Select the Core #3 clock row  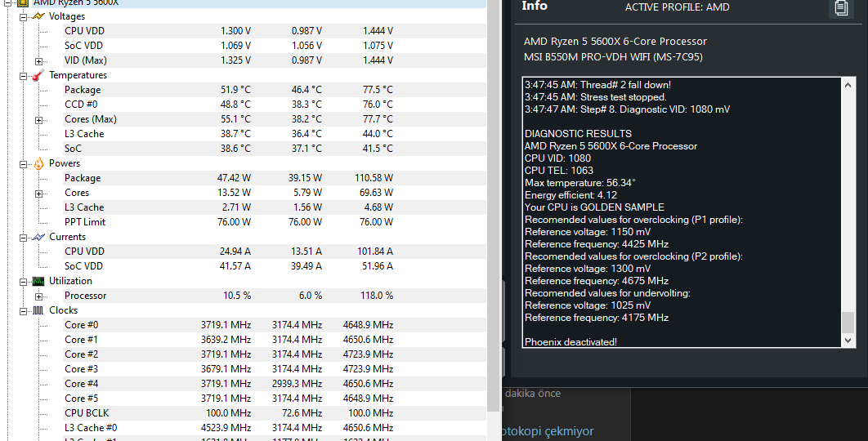[274, 369]
